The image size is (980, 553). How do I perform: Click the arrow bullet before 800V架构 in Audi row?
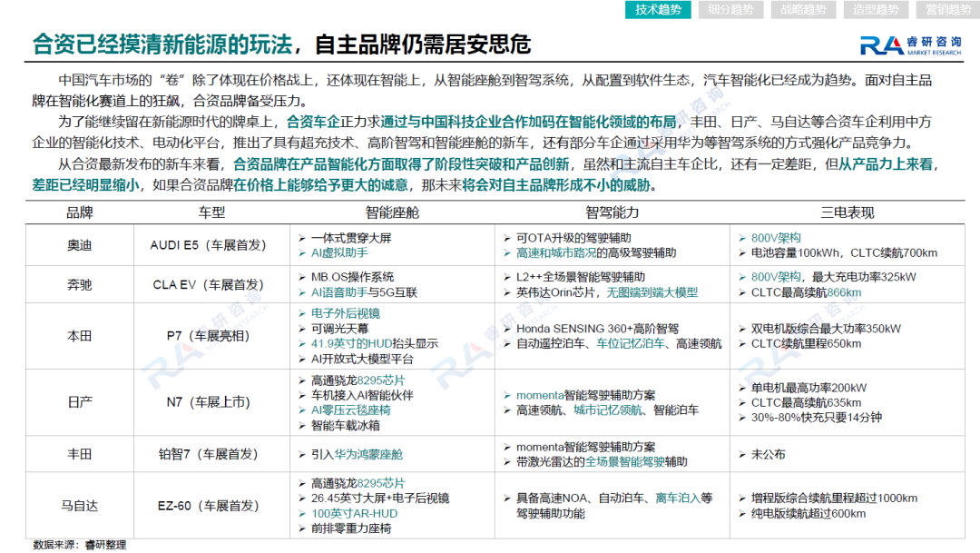(742, 238)
